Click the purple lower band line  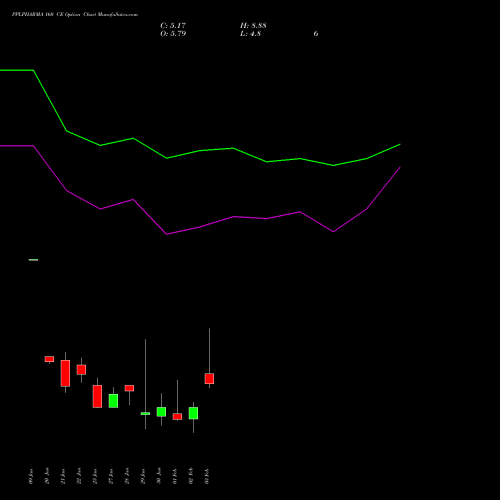(200, 227)
